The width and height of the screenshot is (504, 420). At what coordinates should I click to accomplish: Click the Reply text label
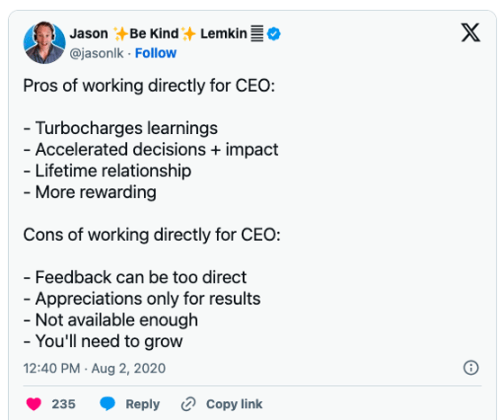[143, 405]
